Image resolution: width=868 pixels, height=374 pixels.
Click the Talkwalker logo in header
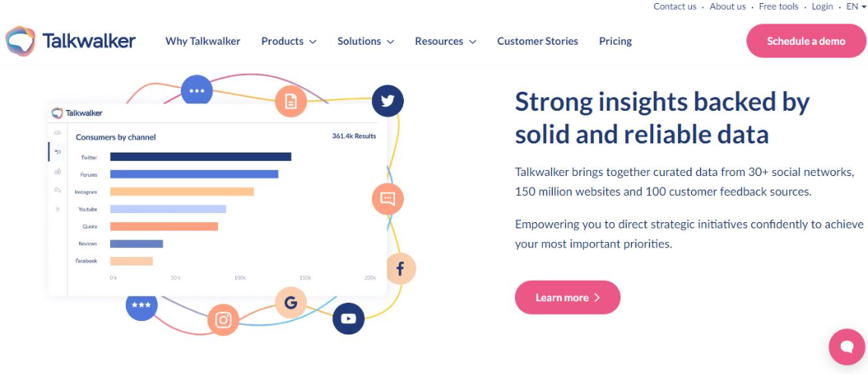(x=71, y=41)
